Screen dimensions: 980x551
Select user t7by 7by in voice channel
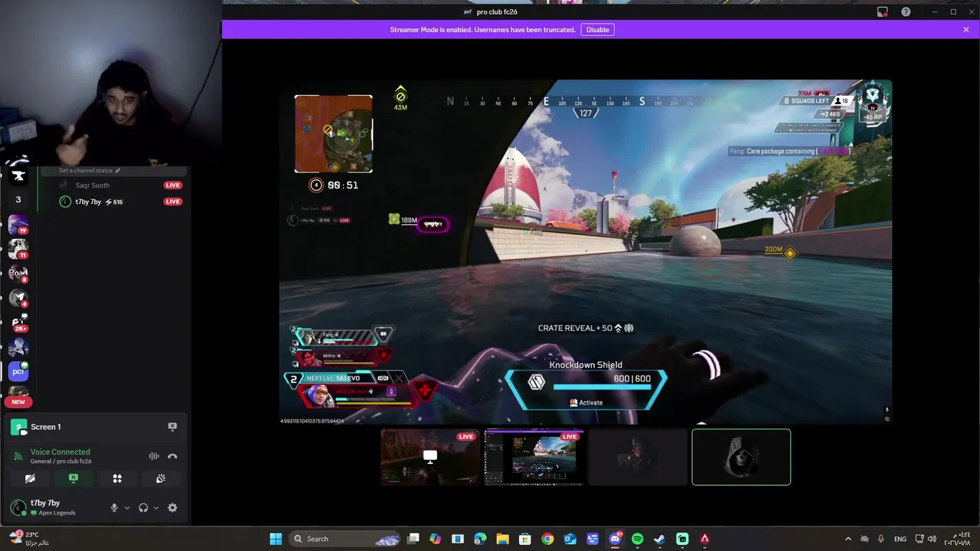click(x=92, y=202)
